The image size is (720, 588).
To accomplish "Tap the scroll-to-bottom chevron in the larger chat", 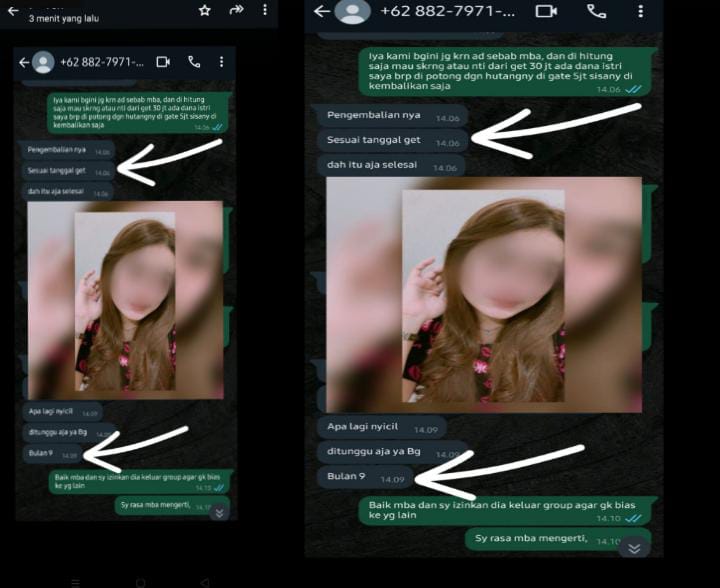I will click(633, 547).
